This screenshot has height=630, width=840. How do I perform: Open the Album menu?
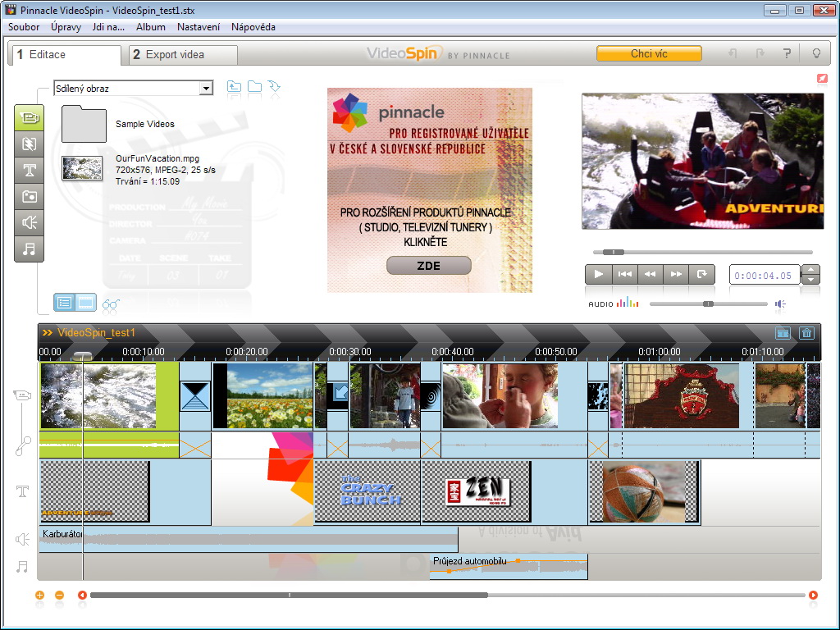[151, 27]
